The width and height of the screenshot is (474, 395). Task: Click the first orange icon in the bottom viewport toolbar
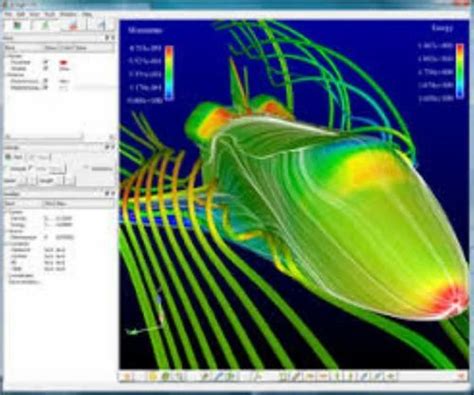click(x=128, y=377)
